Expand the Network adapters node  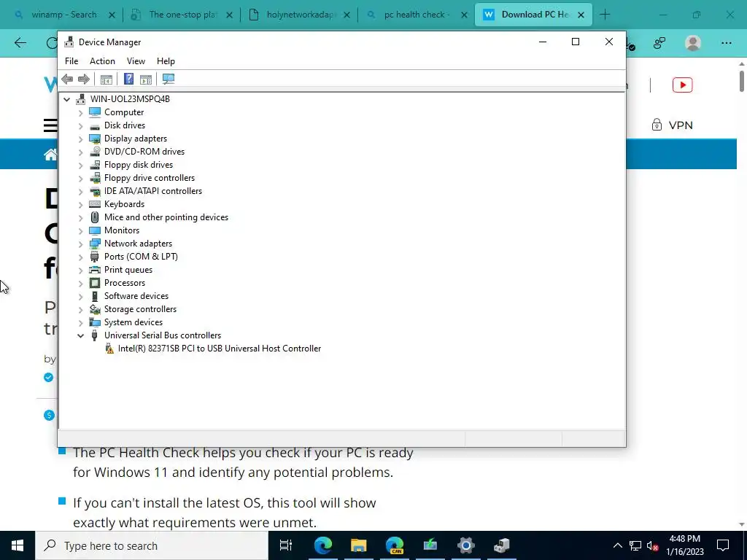(80, 244)
